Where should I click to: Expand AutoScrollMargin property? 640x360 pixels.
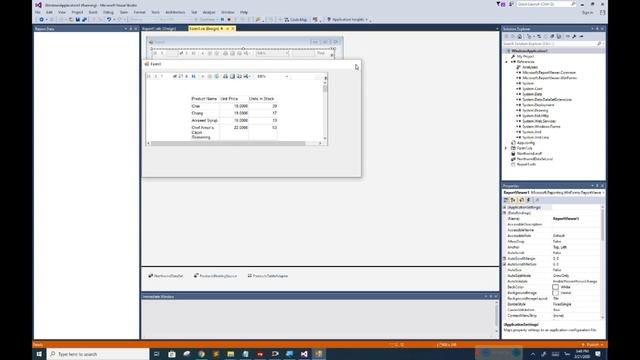click(505, 259)
